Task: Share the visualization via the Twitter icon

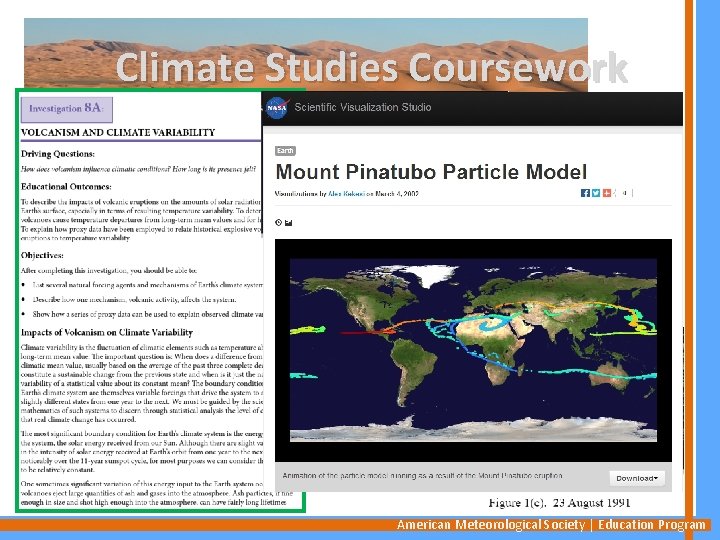Action: (596, 193)
